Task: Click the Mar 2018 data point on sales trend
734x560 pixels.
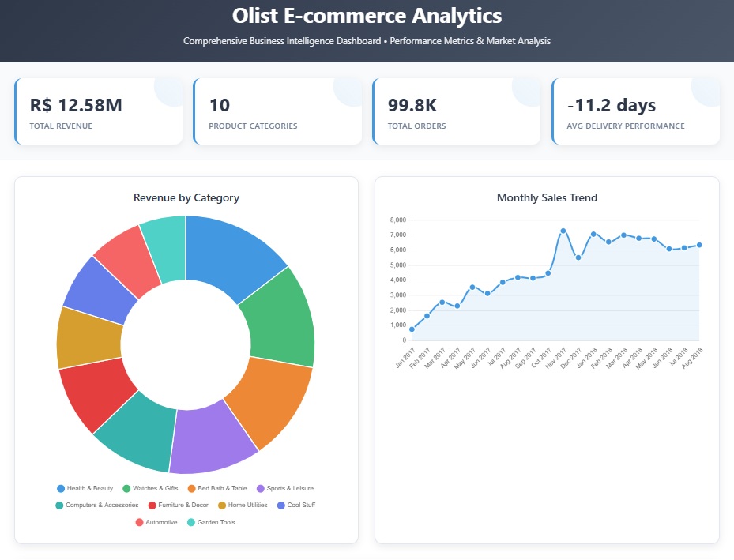Action: 623,235
